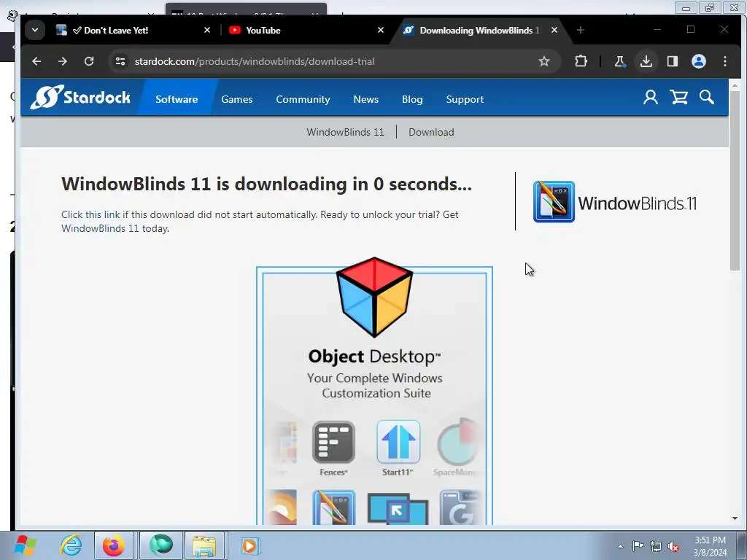
Task: Click the Object Desktop cube logo
Action: [x=374, y=297]
